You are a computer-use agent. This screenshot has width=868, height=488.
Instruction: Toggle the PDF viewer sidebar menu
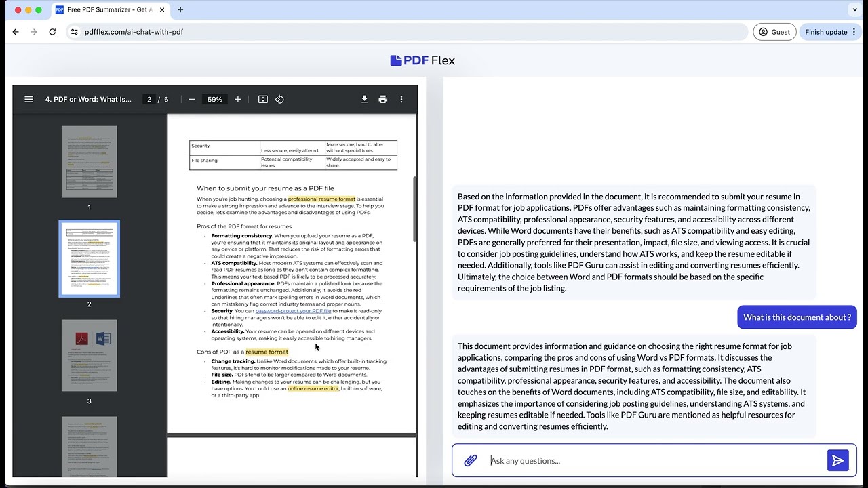pyautogui.click(x=28, y=99)
